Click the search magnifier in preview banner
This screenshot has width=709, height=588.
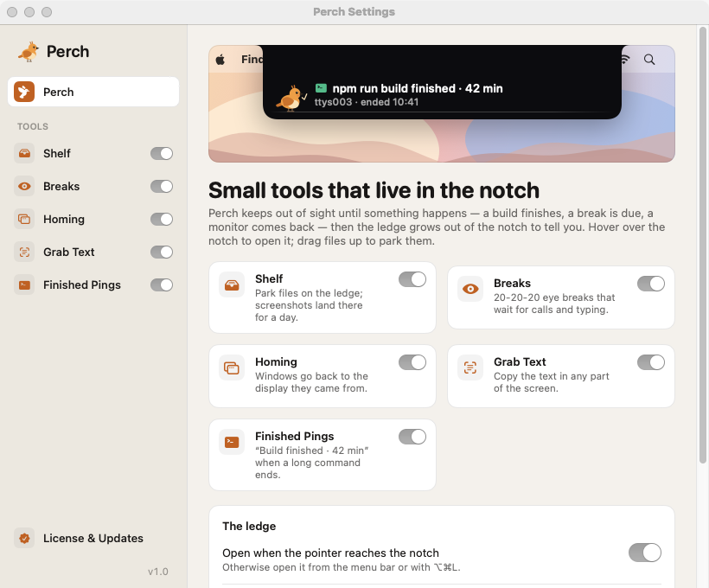649,60
